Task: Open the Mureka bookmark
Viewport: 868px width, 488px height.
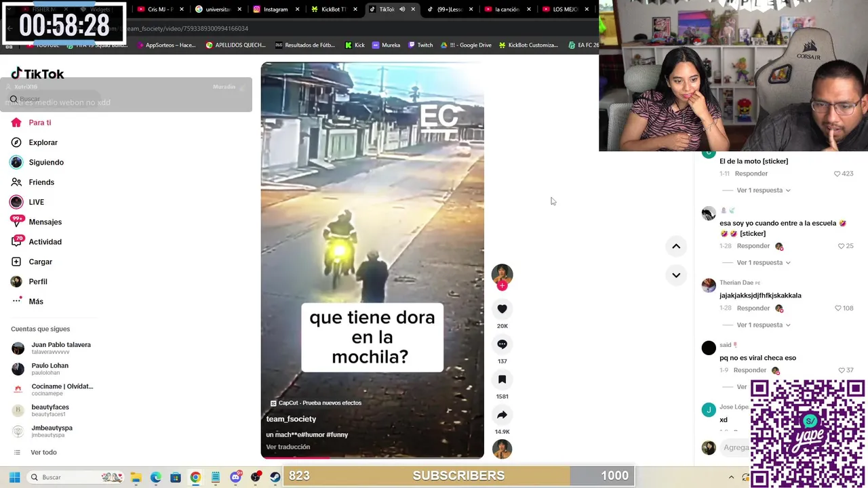Action: [386, 45]
